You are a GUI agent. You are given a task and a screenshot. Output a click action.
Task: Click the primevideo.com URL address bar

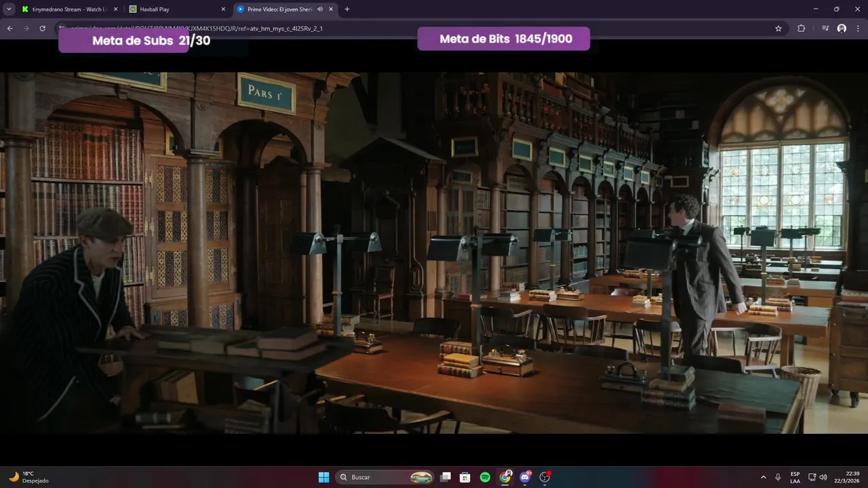(414, 28)
